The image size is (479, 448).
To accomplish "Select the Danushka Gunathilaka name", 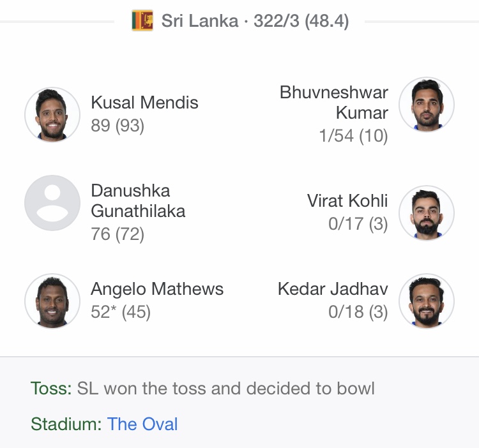I will coord(138,201).
